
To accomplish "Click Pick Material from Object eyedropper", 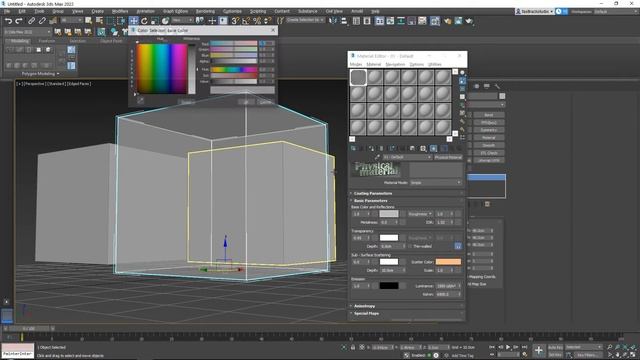I will click(377, 157).
